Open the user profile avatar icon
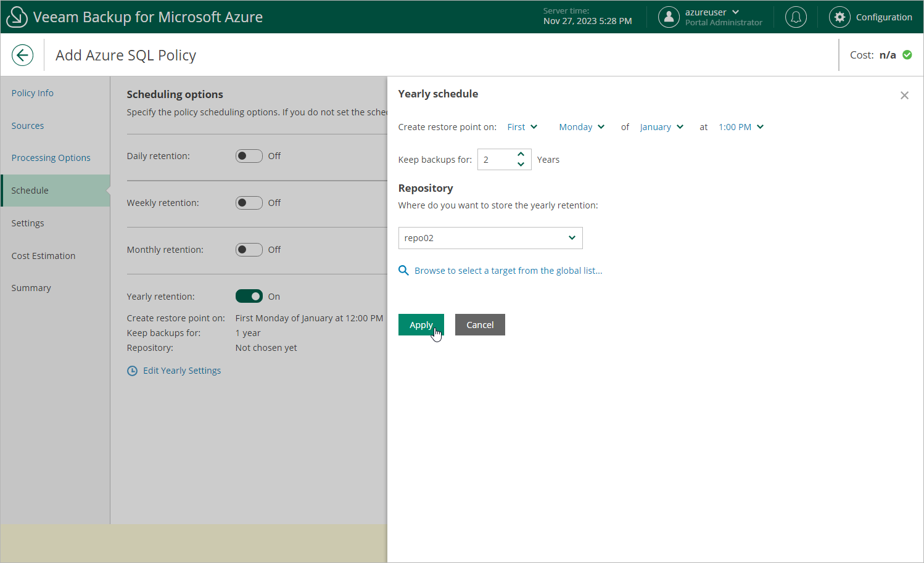 coord(669,17)
